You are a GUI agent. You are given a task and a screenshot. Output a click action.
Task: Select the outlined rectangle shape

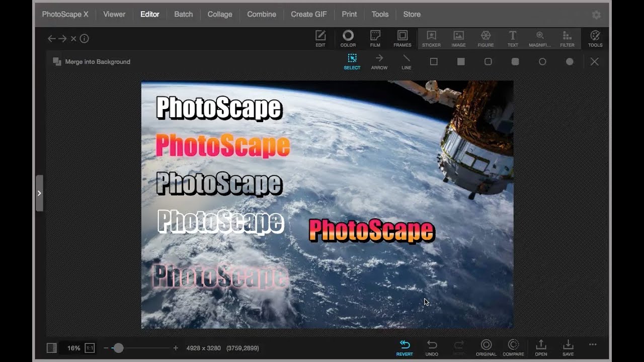click(434, 61)
